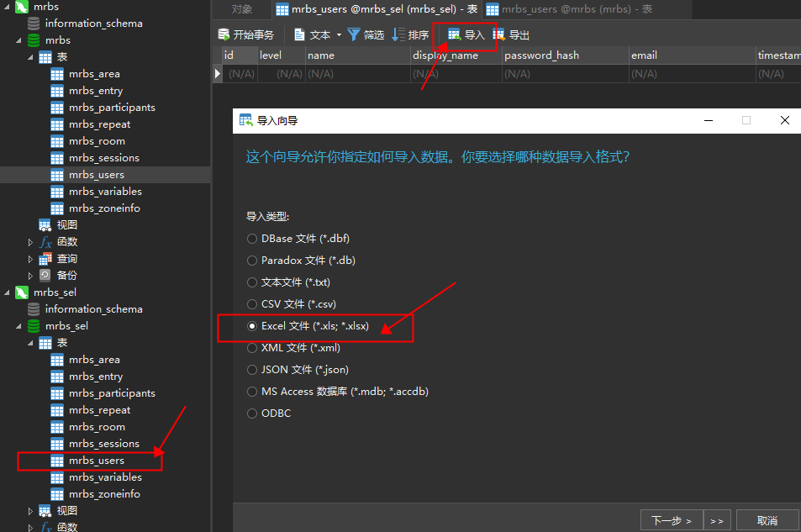Click the Backup (备份) icon under mrbs
Screen dimensions: 801x532
[45, 275]
